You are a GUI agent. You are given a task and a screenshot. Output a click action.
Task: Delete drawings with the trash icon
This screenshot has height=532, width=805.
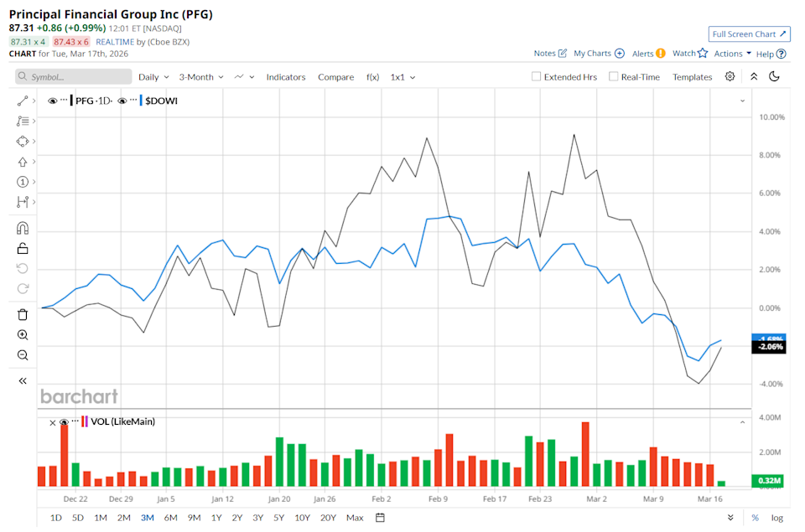tap(23, 314)
